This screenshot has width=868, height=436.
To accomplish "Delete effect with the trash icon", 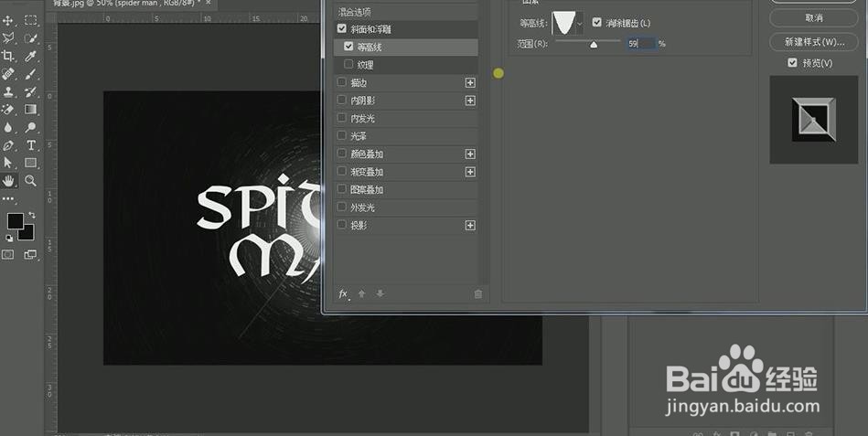I will coord(478,293).
